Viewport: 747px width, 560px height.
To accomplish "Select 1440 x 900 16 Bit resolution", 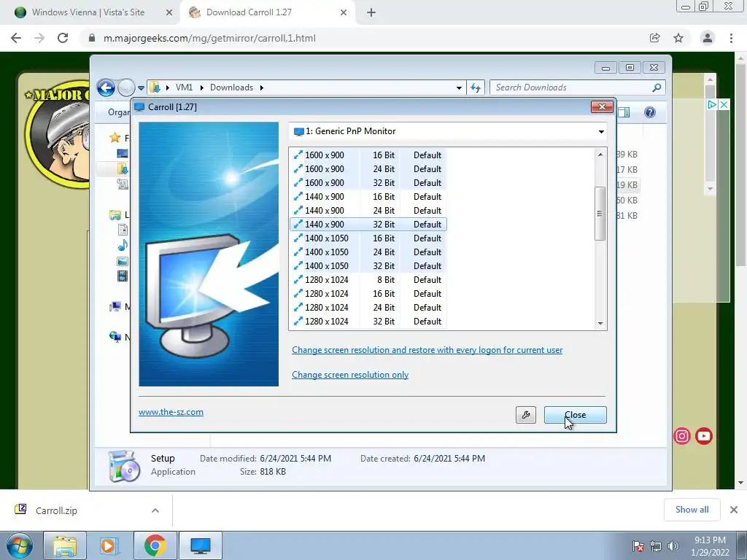I will pos(368,197).
